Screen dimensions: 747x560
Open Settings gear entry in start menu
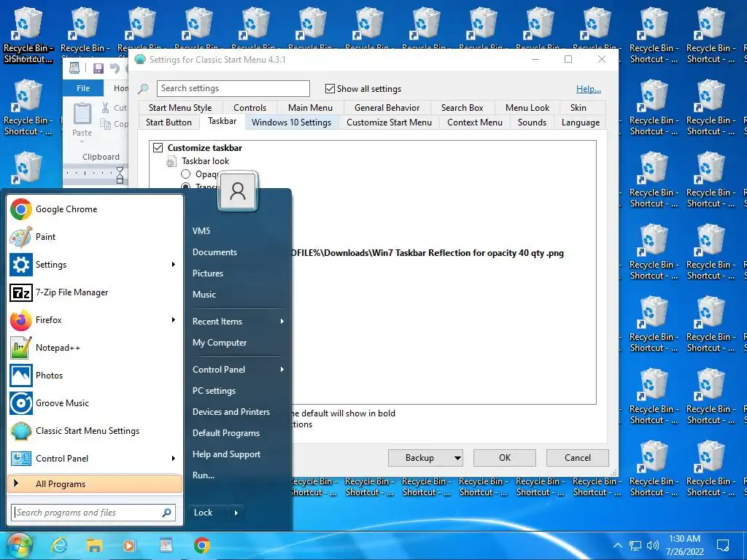click(96, 264)
